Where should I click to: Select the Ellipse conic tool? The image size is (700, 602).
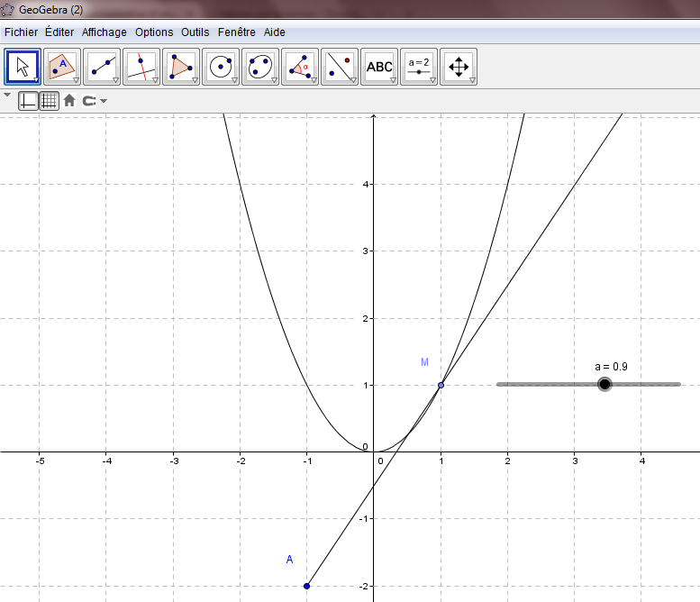pos(260,67)
